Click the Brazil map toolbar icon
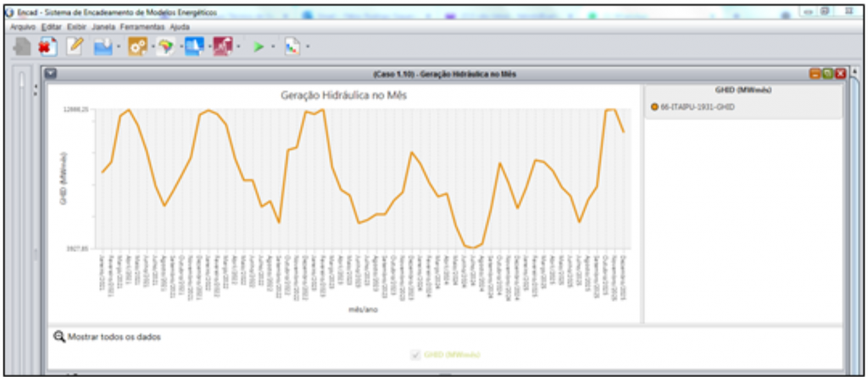The width and height of the screenshot is (868, 377). [165, 47]
